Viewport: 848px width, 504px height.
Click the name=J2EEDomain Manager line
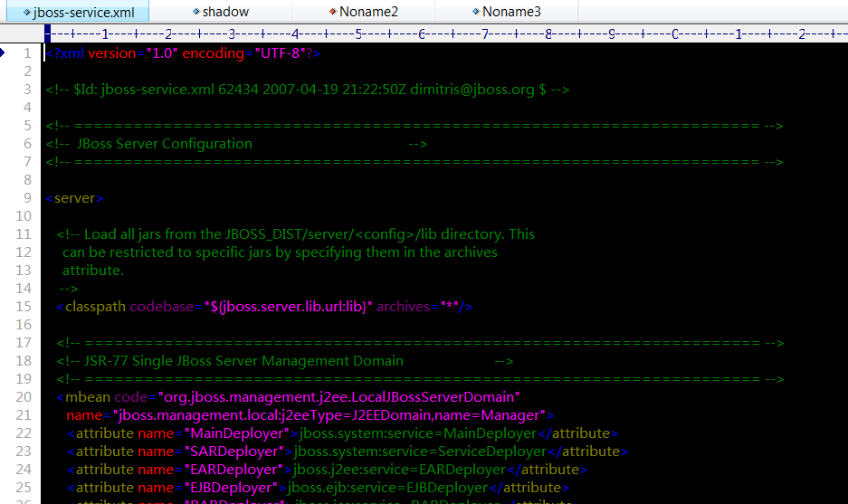pos(310,415)
